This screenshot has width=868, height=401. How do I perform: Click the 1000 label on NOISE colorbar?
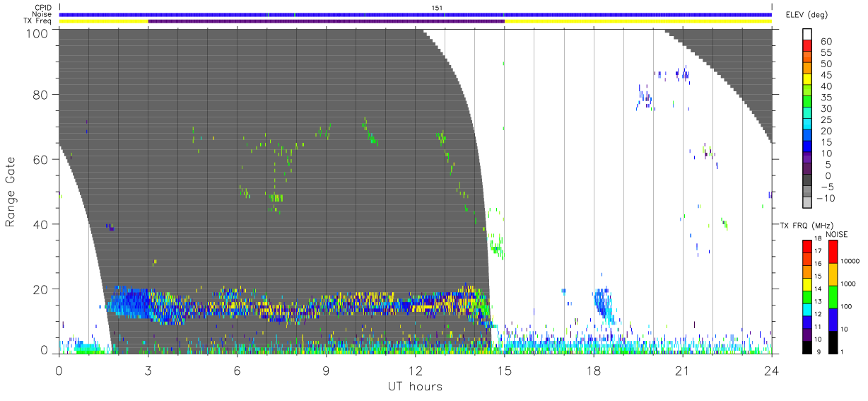pos(848,284)
